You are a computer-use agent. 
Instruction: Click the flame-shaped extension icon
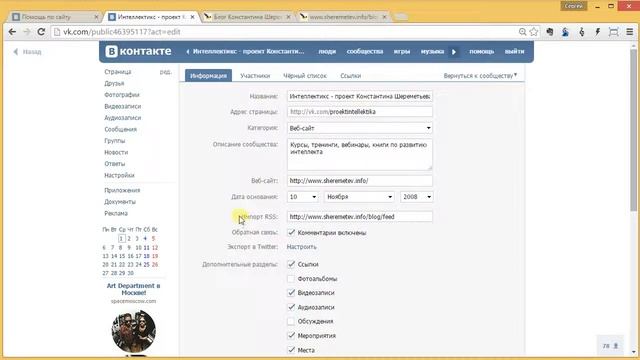click(582, 32)
